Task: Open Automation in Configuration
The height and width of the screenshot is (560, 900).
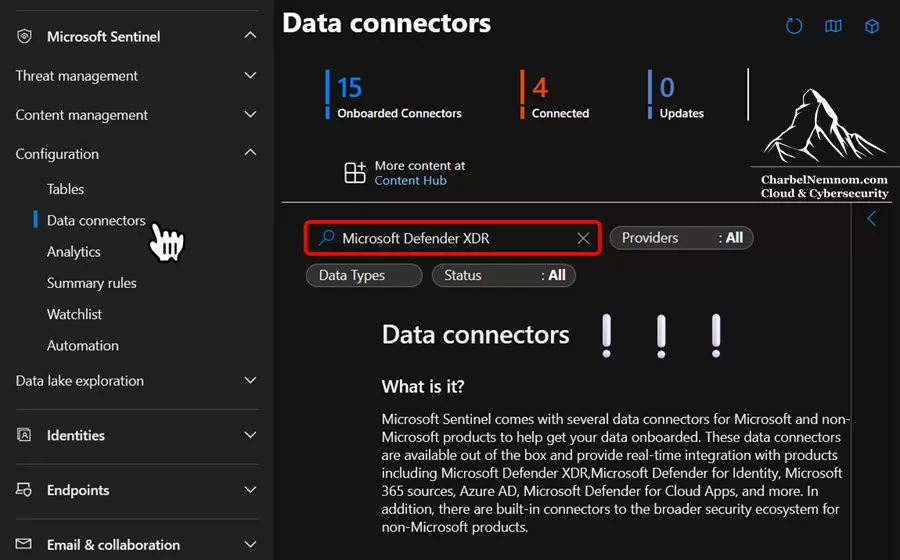Action: [x=83, y=345]
